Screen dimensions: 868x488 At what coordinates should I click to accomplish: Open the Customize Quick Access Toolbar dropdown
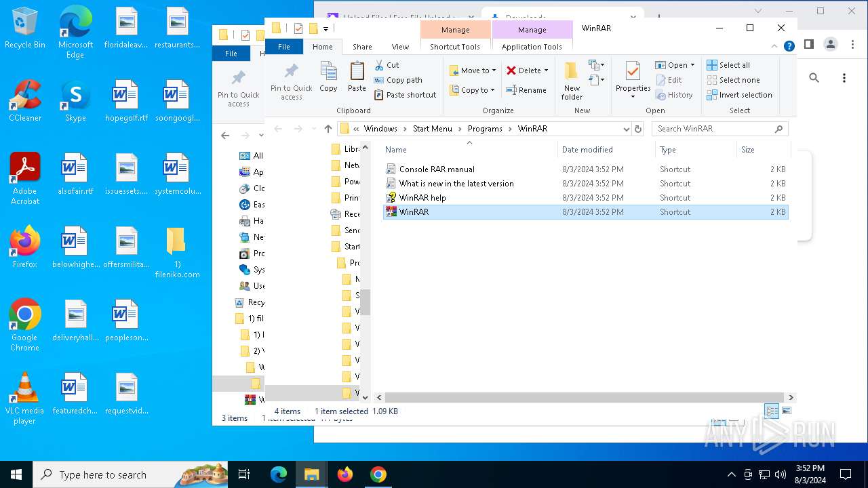point(326,28)
